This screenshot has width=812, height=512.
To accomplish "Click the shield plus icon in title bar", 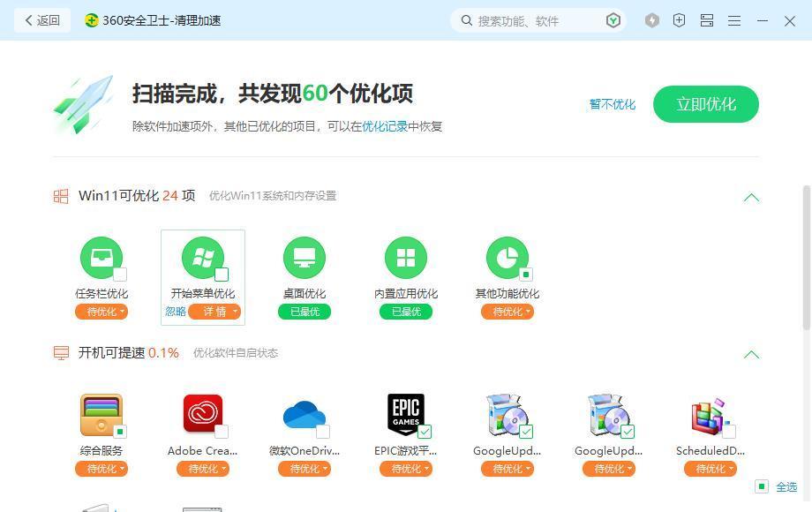I will point(679,20).
